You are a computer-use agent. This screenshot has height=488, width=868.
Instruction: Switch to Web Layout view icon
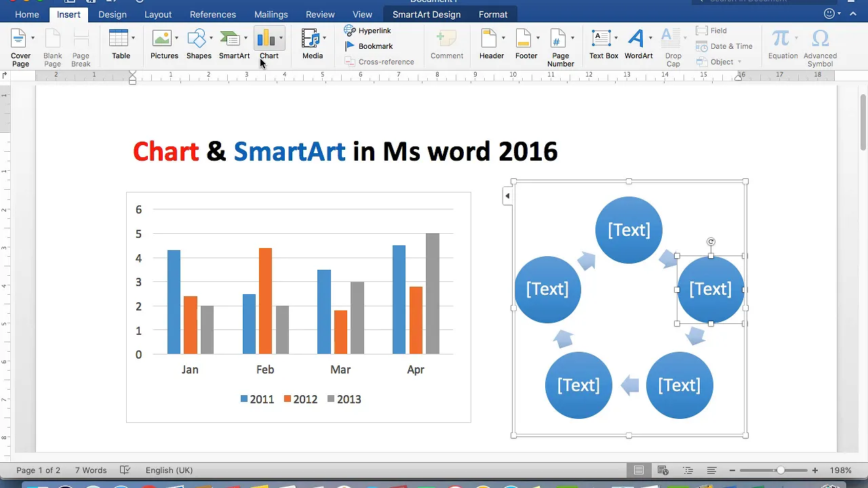(x=663, y=470)
